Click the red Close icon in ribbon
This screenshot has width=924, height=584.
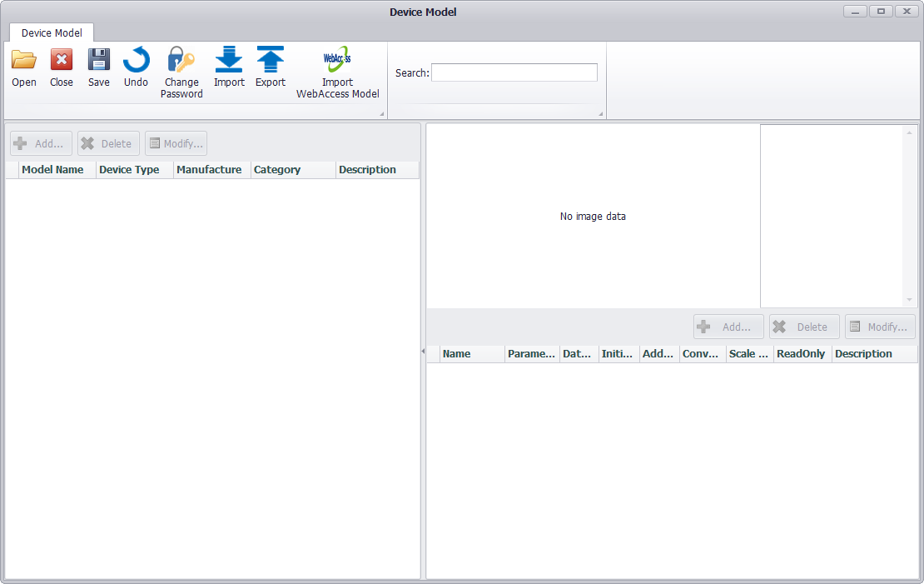[62, 61]
